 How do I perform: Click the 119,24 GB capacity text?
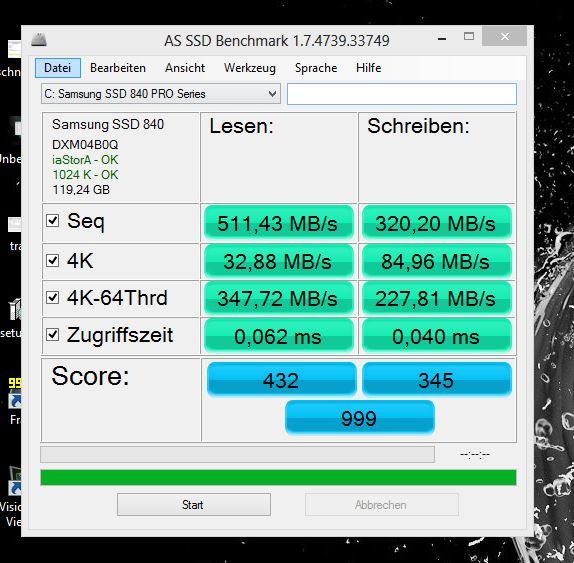[81, 190]
